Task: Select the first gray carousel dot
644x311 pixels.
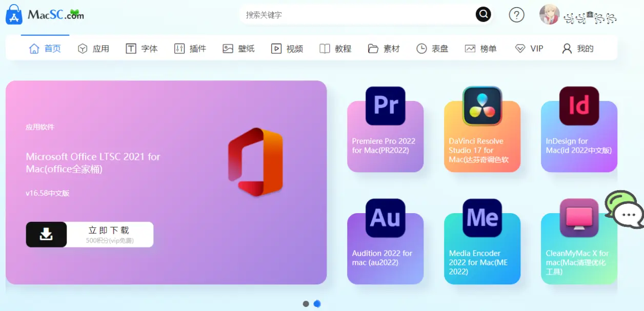Action: [x=306, y=304]
